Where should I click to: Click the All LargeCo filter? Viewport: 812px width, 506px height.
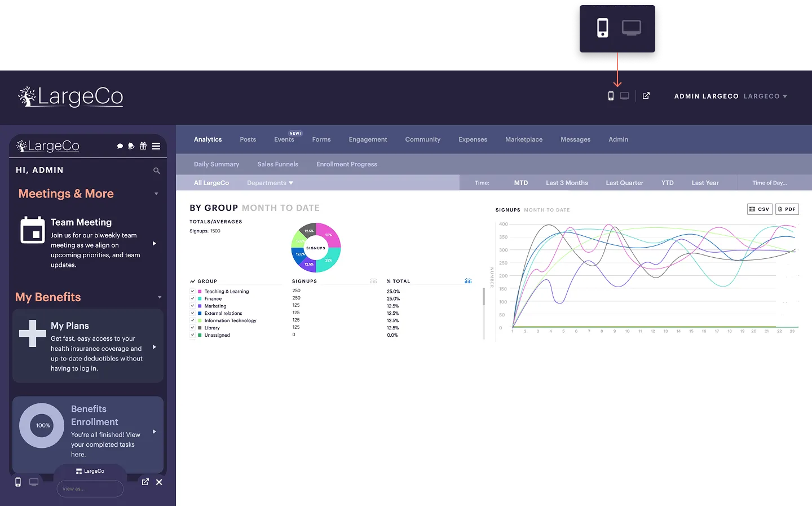(x=211, y=183)
